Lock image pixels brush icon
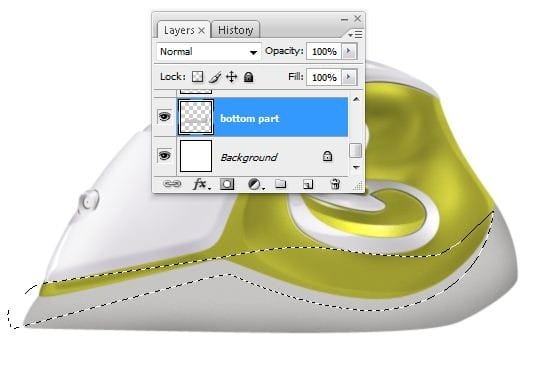 (x=215, y=77)
